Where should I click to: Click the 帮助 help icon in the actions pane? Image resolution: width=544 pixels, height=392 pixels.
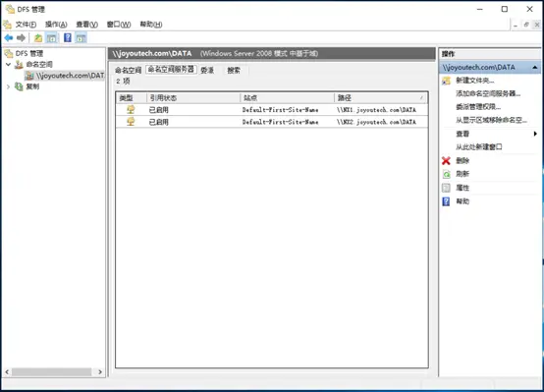click(x=446, y=201)
